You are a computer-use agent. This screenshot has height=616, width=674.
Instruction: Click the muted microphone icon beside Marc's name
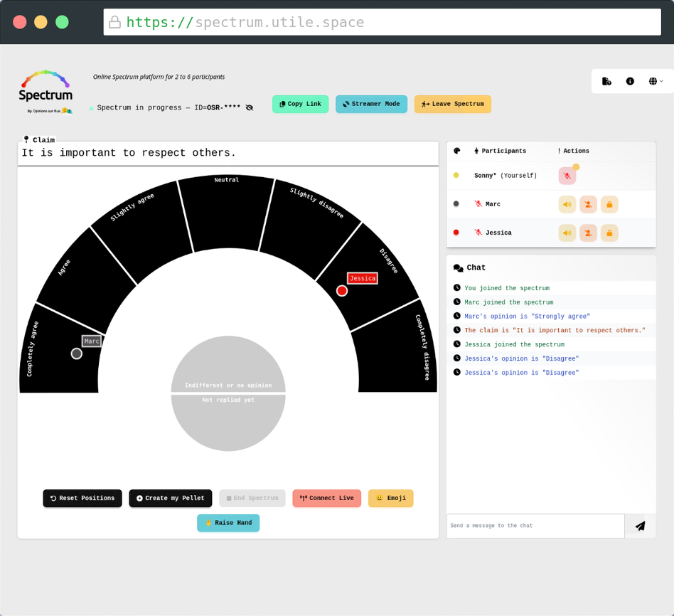point(478,204)
